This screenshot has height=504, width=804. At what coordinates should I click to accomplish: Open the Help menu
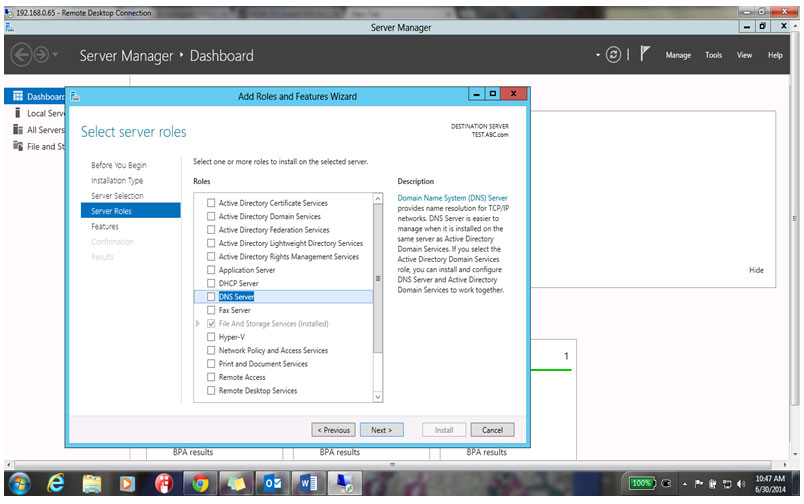click(x=775, y=55)
